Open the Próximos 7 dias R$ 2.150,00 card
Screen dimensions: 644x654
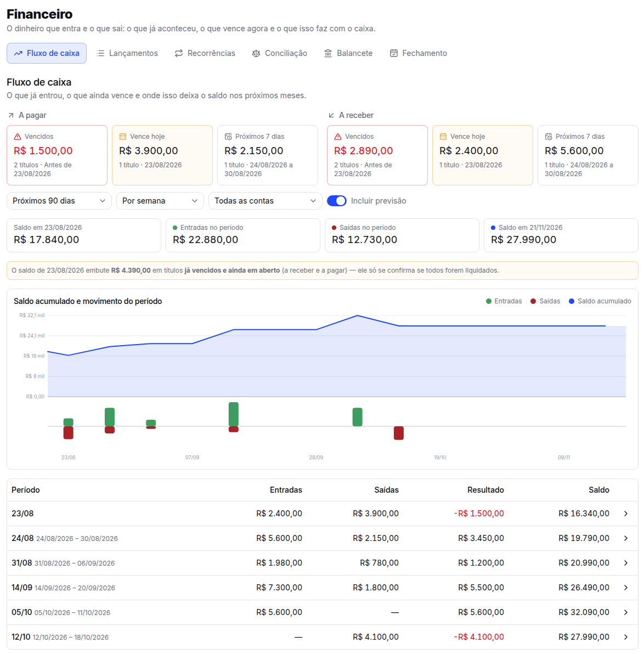(268, 155)
